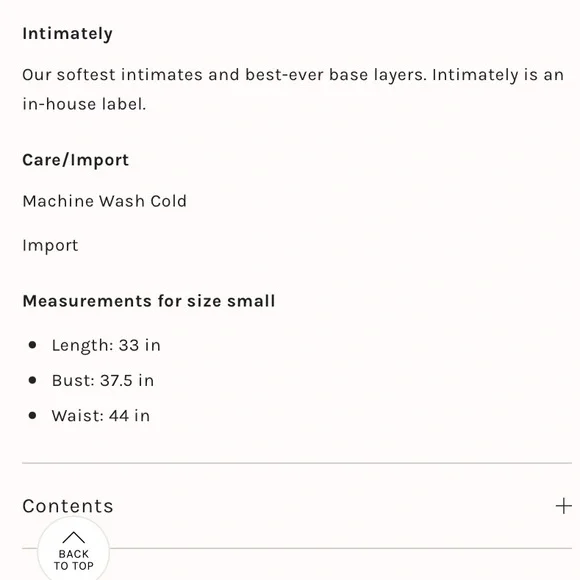Click Measurements for size small heading
This screenshot has width=580, height=580.
pyautogui.click(x=149, y=301)
